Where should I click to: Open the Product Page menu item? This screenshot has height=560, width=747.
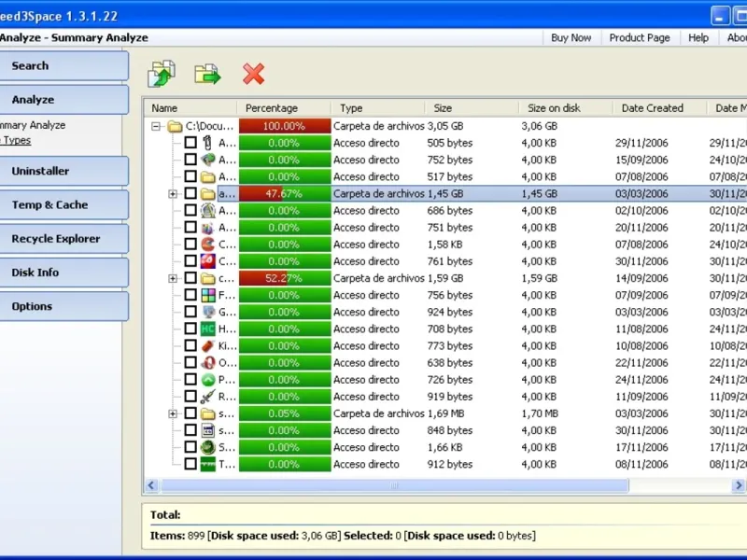640,37
